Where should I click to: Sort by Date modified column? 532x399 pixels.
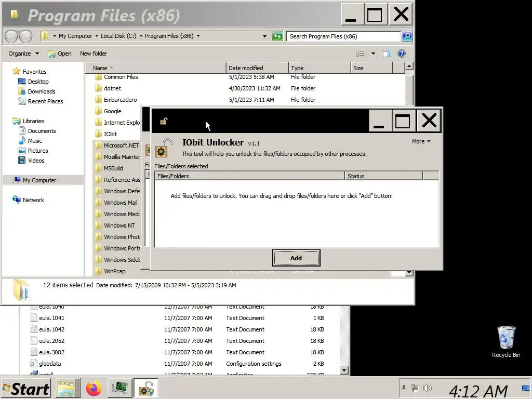257,68
